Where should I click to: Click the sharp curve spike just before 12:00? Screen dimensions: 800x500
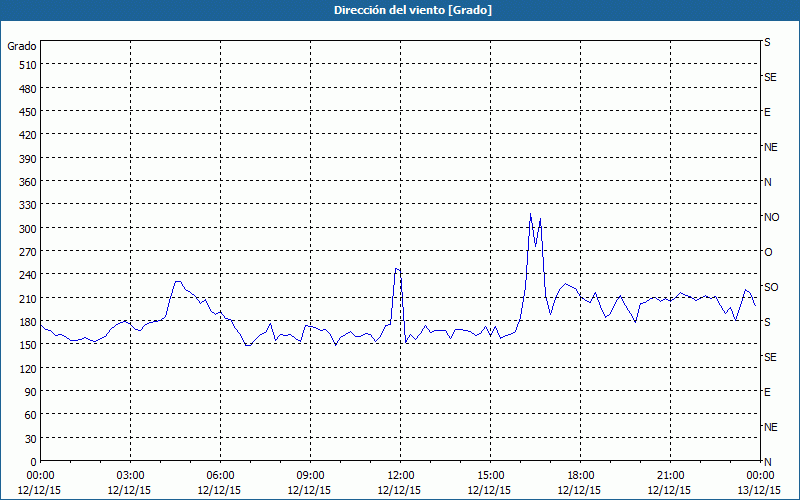[x=397, y=268]
